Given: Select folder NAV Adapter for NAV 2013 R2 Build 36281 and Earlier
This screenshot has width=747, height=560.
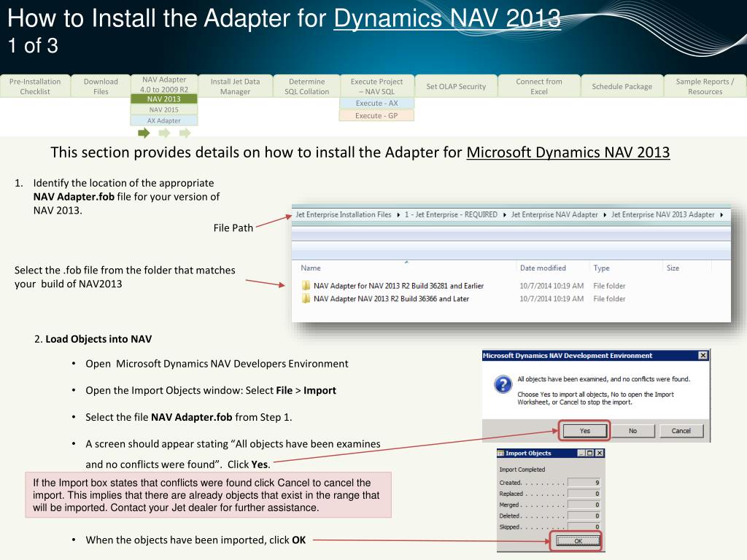Looking at the screenshot, I should pos(398,286).
